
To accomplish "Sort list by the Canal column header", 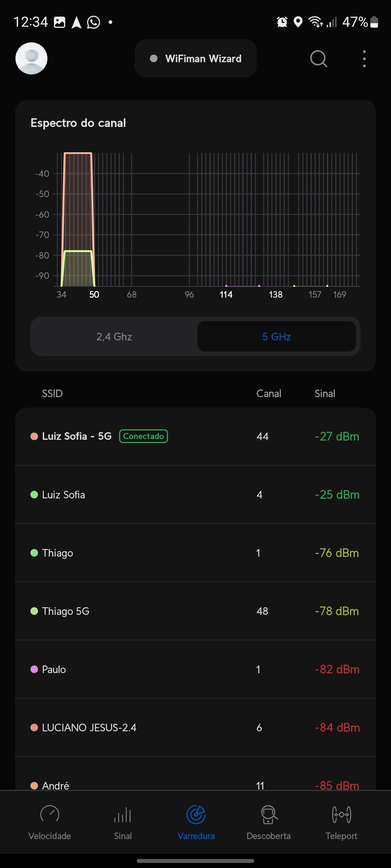I will [x=269, y=393].
